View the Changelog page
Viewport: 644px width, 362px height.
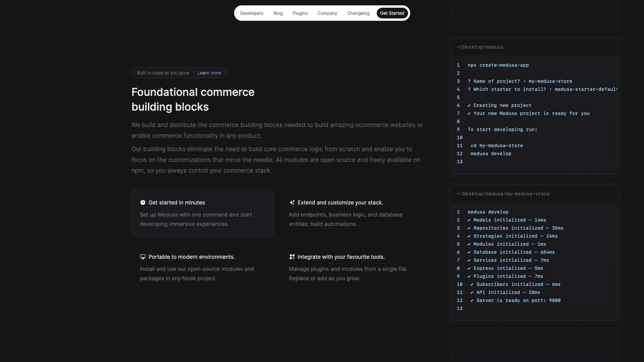tap(358, 13)
